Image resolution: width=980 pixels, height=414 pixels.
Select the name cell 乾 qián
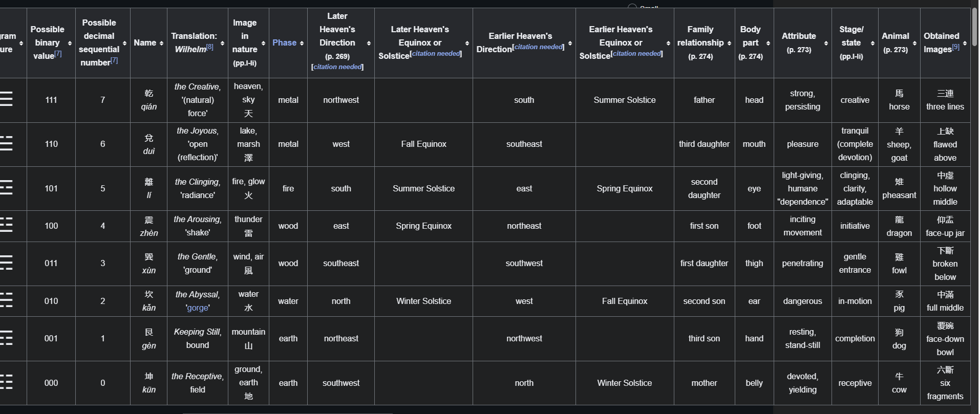click(149, 100)
